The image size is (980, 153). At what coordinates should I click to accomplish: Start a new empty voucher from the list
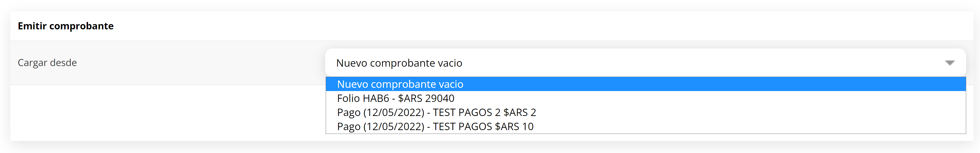point(400,84)
